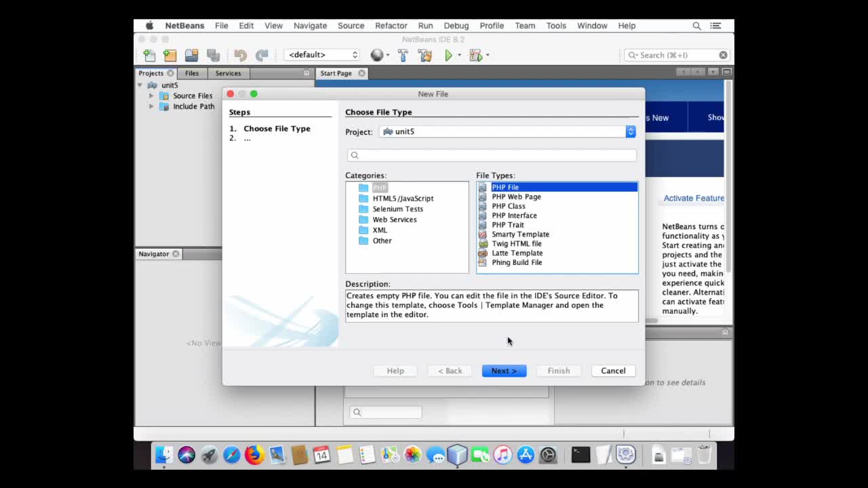Image resolution: width=868 pixels, height=488 pixels.
Task: Click the Activate Features link
Action: [694, 198]
